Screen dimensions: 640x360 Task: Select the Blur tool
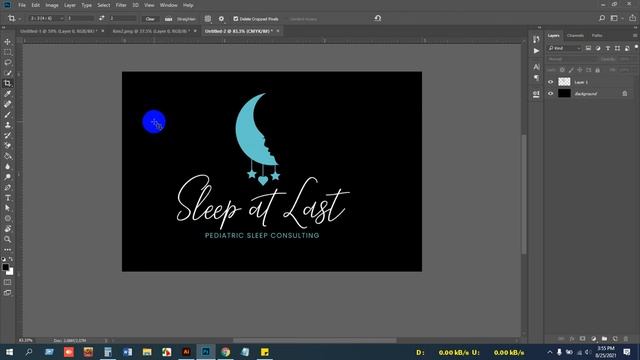click(7, 167)
